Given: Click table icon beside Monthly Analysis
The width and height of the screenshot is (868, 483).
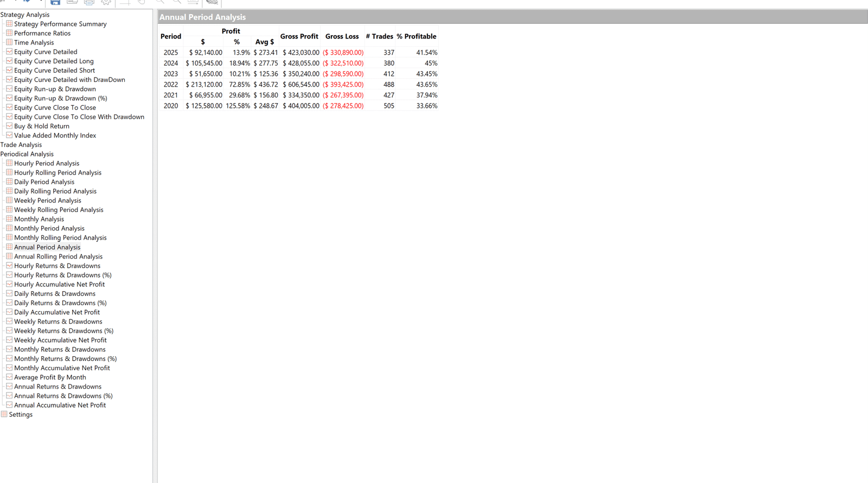Looking at the screenshot, I should [x=9, y=219].
